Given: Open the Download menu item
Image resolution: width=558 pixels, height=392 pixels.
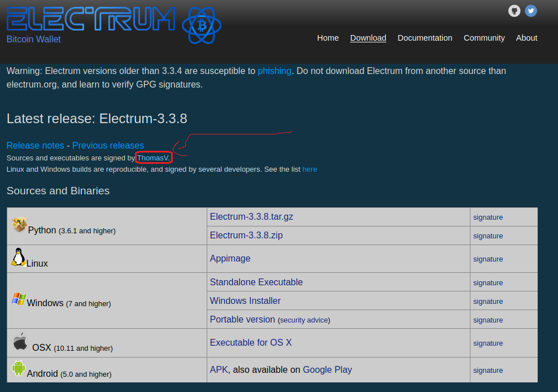Looking at the screenshot, I should click(368, 38).
